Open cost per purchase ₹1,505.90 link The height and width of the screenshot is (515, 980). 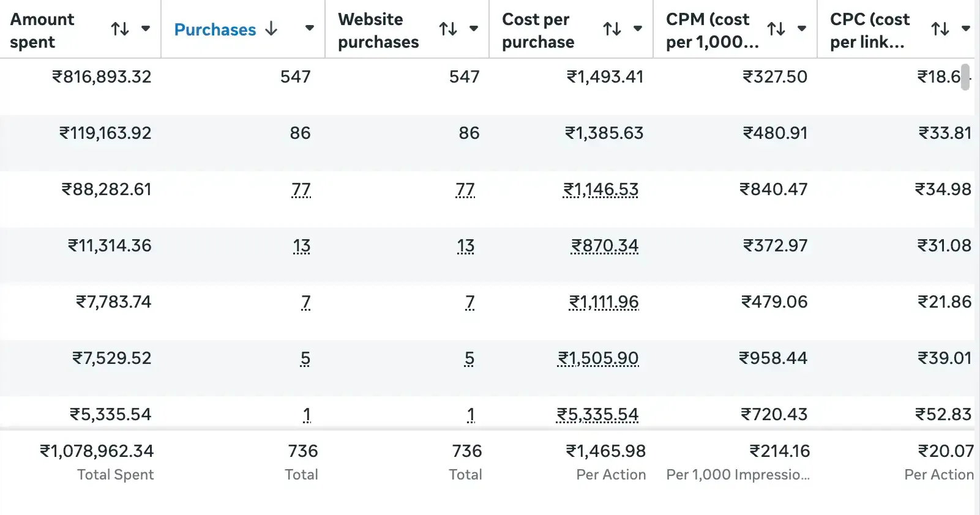(x=598, y=358)
